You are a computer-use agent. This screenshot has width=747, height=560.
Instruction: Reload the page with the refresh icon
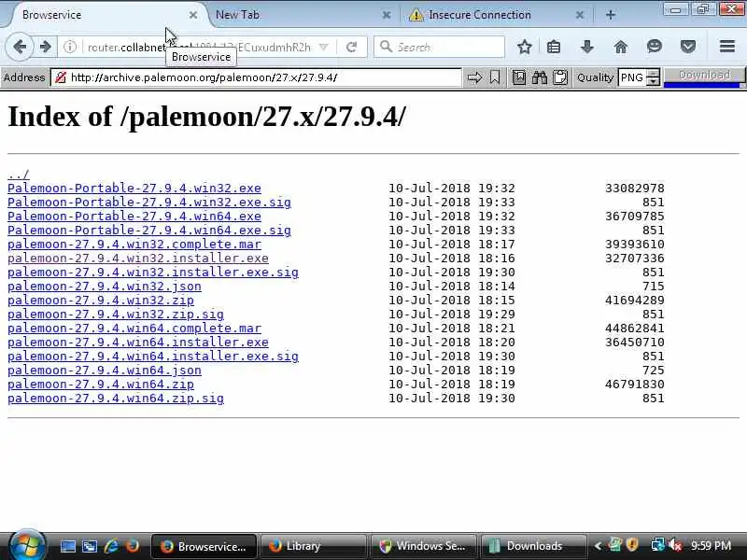tap(352, 47)
